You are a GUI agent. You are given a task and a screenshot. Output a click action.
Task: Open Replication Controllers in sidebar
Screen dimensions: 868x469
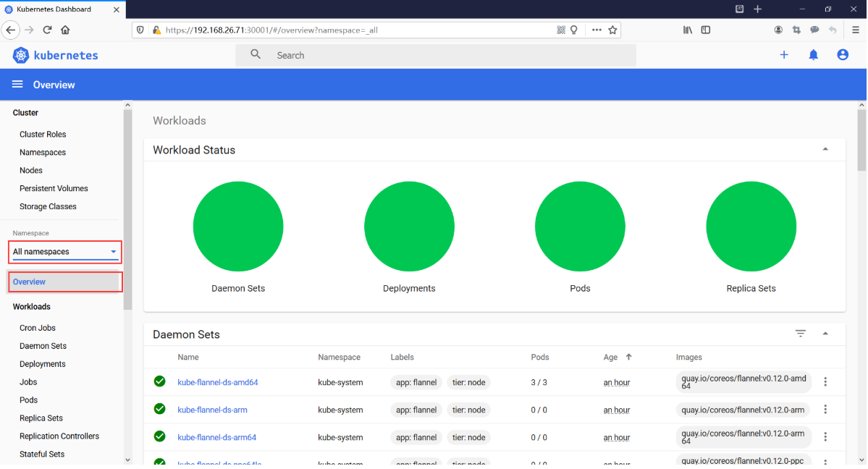point(59,436)
